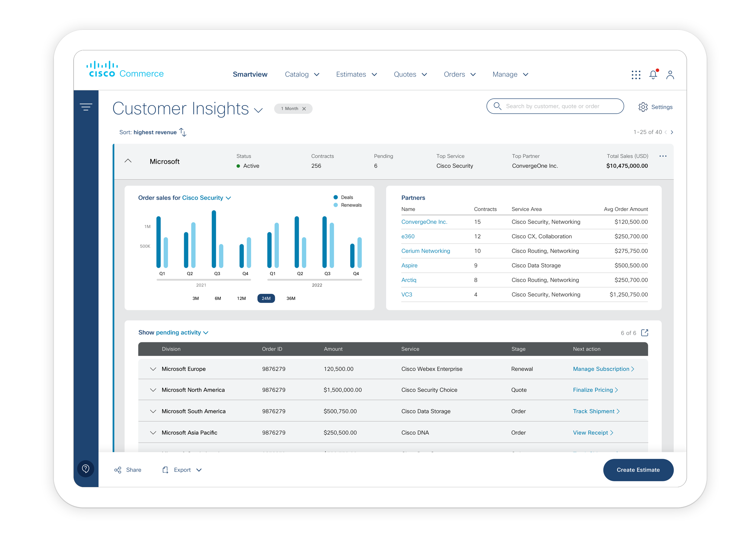Open pending activity in new window icon
Viewport: 756px width, 535px height.
click(644, 333)
